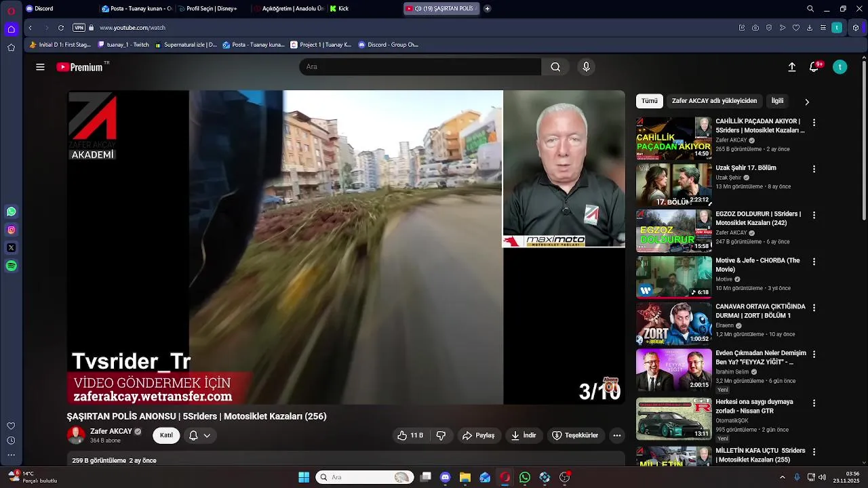868x488 pixels.
Task: Switch to the Discord browser tab
Action: 60,9
